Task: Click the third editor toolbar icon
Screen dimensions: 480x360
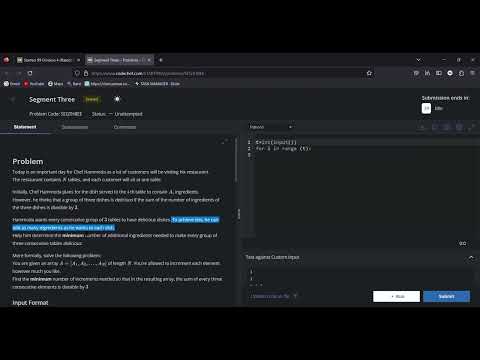Action: (447, 127)
